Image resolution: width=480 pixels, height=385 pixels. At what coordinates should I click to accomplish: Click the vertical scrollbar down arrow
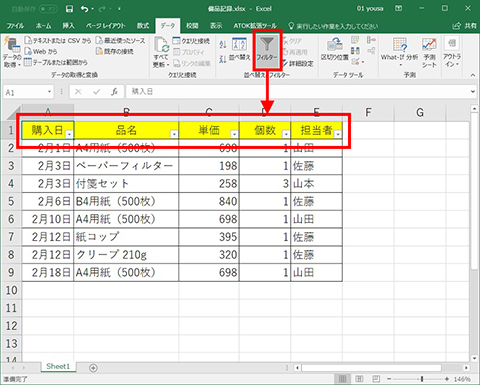point(474,358)
